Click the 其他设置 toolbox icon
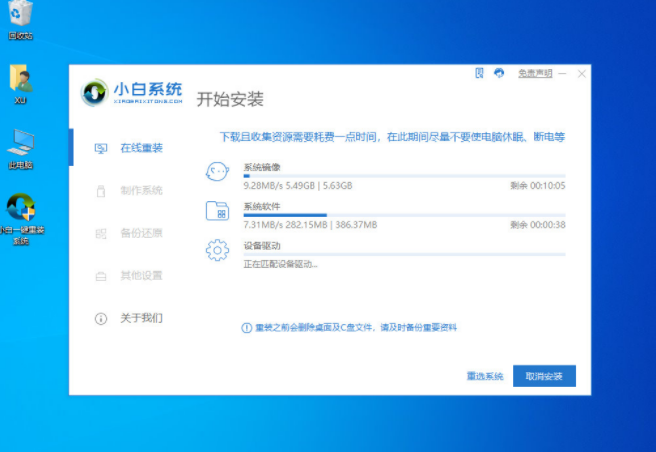656x452 pixels. click(101, 276)
